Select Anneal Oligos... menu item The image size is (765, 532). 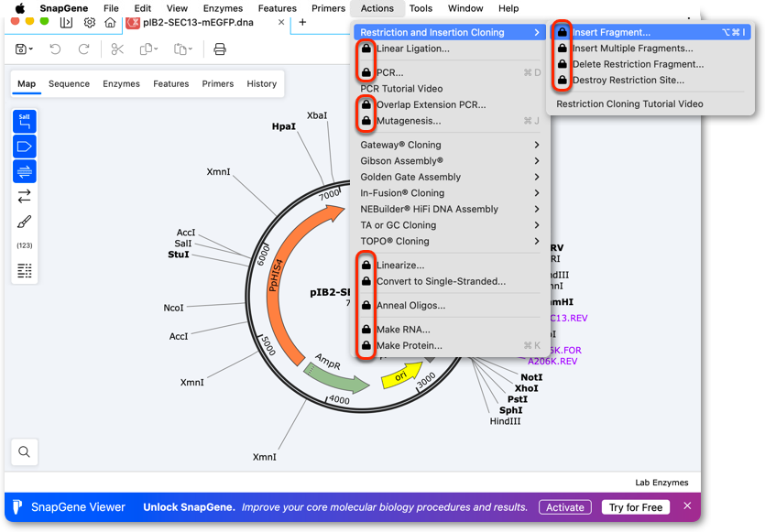tap(449, 306)
